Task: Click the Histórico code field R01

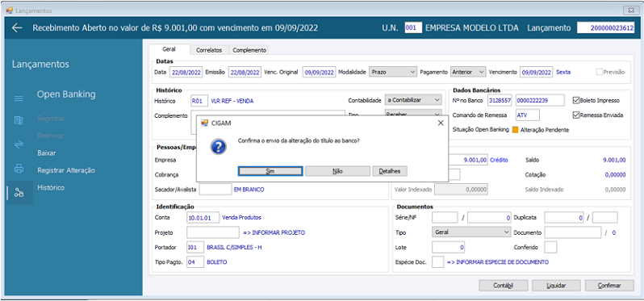Action: [x=199, y=101]
